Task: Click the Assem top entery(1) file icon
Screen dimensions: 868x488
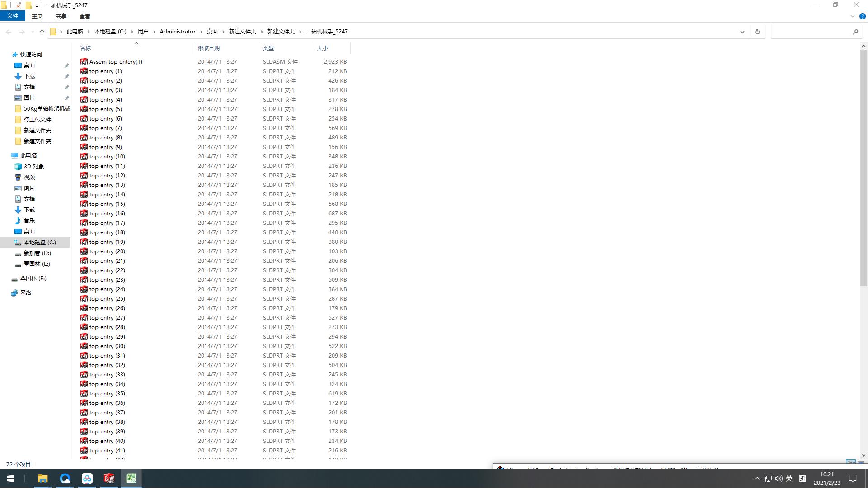Action: [84, 62]
